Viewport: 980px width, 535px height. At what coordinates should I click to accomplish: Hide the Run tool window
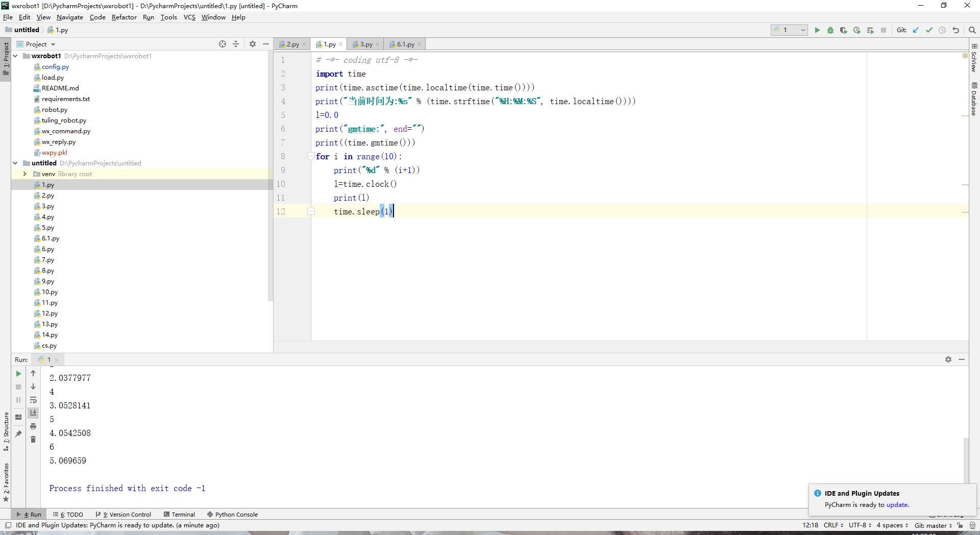click(962, 359)
